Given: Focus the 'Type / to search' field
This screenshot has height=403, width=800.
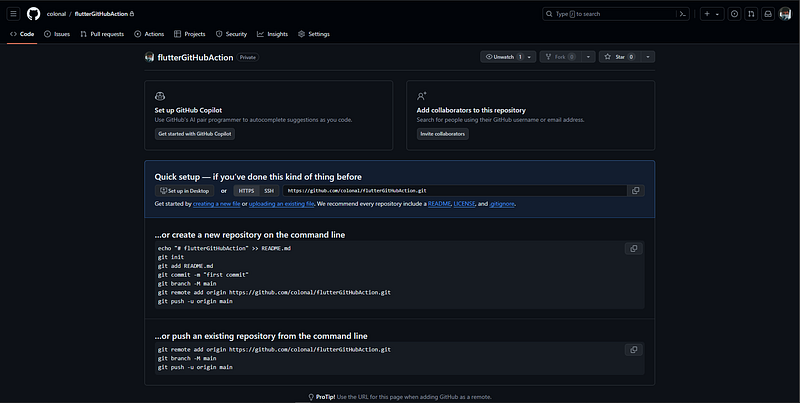Looking at the screenshot, I should pos(610,14).
